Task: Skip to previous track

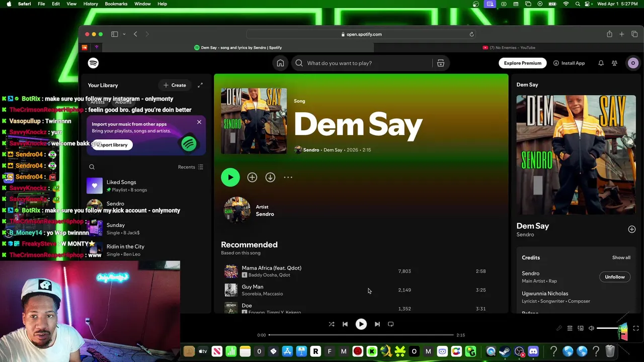Action: point(345,324)
